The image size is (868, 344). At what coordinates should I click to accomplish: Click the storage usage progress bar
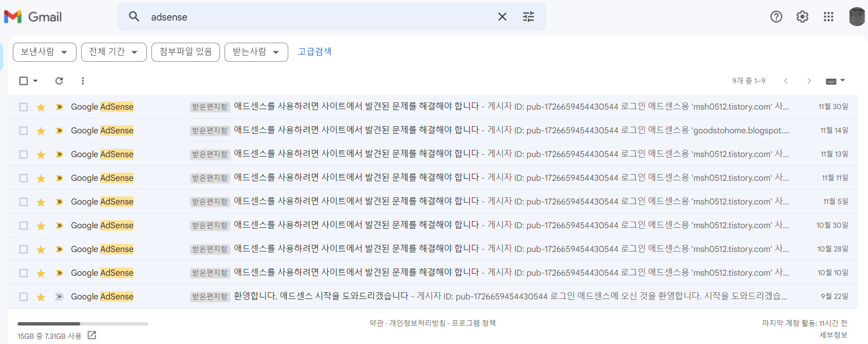tap(83, 324)
